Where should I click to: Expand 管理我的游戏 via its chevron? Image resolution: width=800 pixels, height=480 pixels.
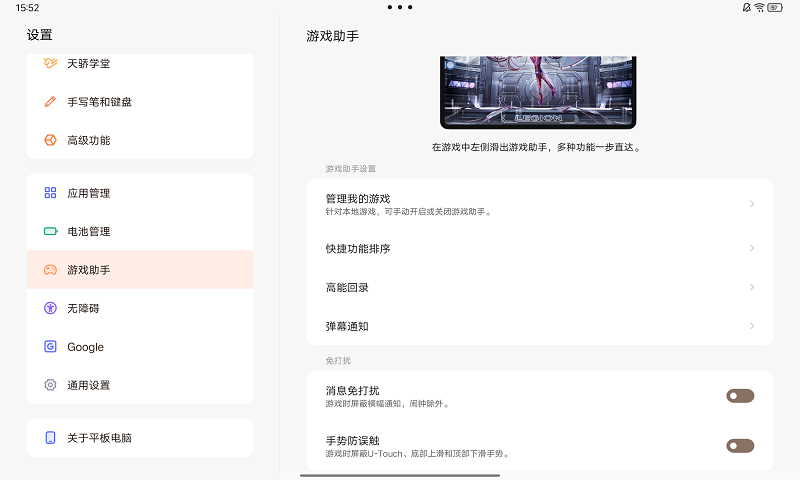pyautogui.click(x=751, y=204)
